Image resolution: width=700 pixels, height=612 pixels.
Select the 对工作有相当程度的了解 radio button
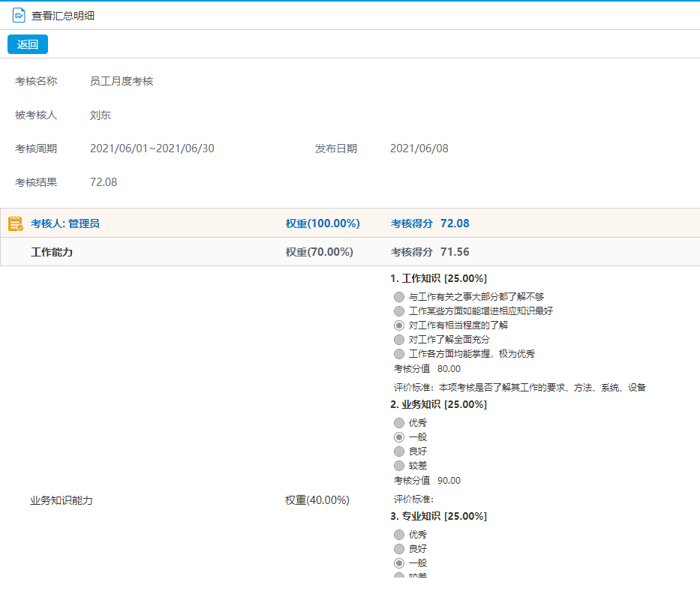click(399, 325)
